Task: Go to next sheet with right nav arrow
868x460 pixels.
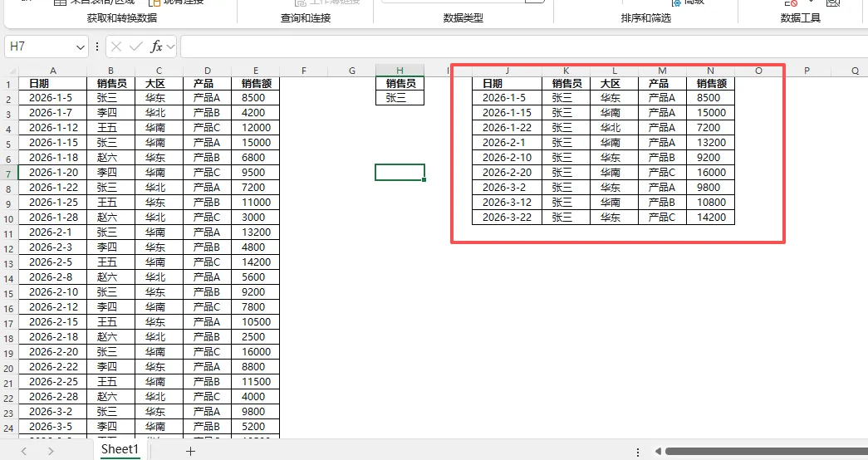Action: (51, 451)
